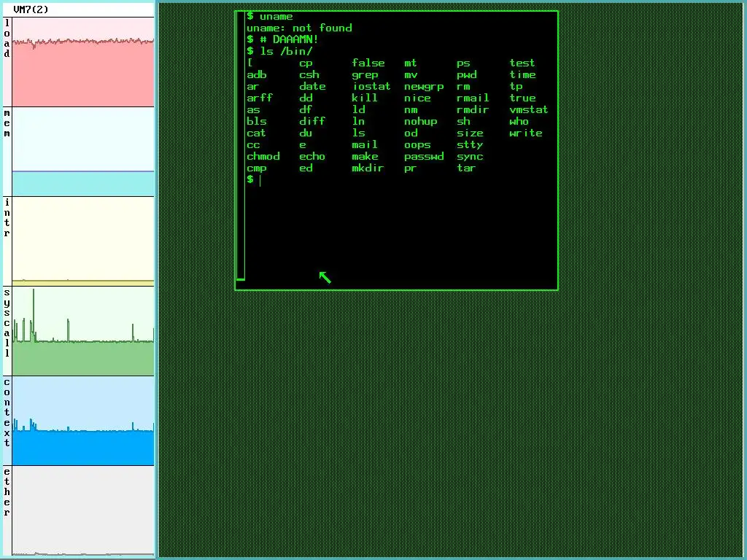Click 'arff' in the listing
Screen dimensions: 747x560
click(260, 98)
